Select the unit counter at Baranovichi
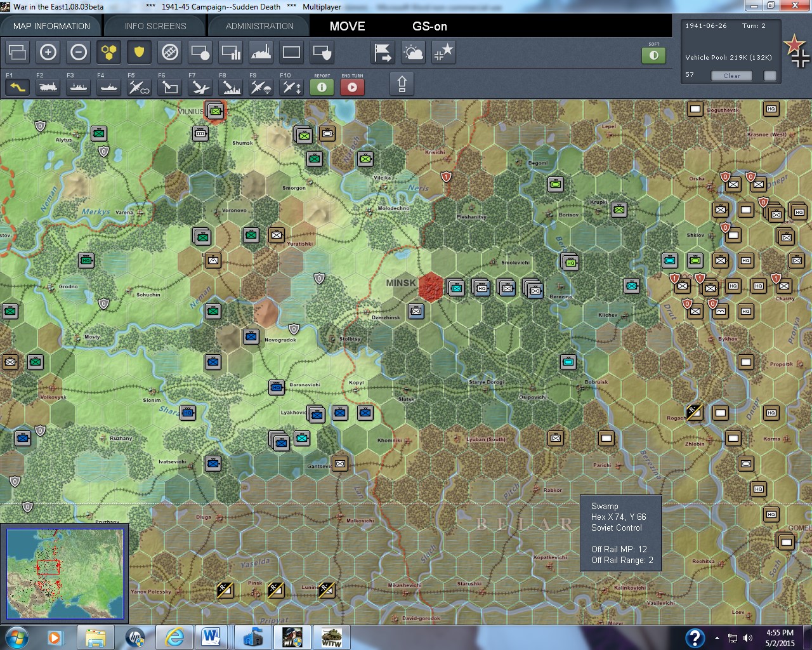The image size is (812, 650). 277,387
